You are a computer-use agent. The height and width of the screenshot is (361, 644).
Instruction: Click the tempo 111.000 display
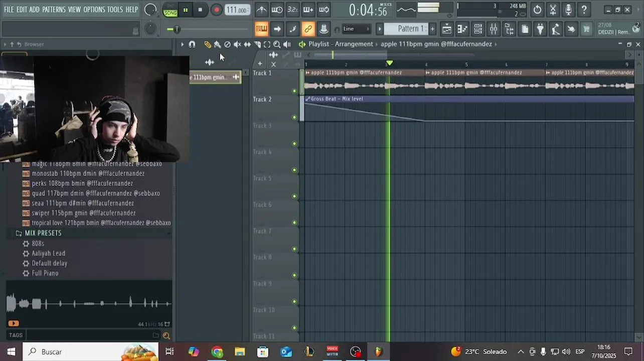(236, 10)
